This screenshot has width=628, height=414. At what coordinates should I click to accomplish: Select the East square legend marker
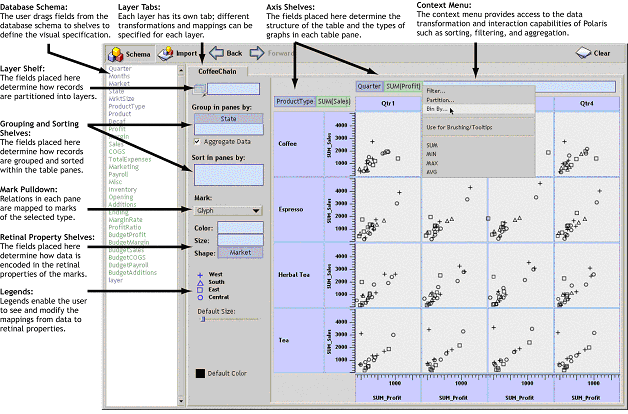coord(201,289)
